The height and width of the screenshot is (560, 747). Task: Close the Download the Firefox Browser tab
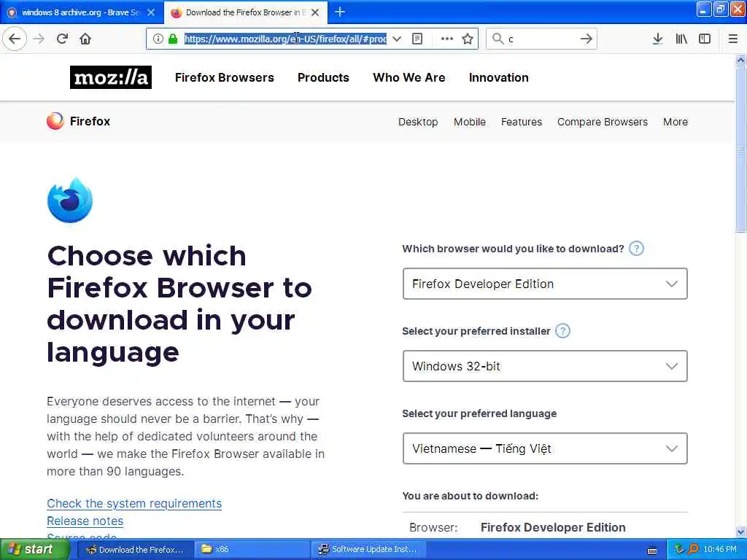pos(315,12)
